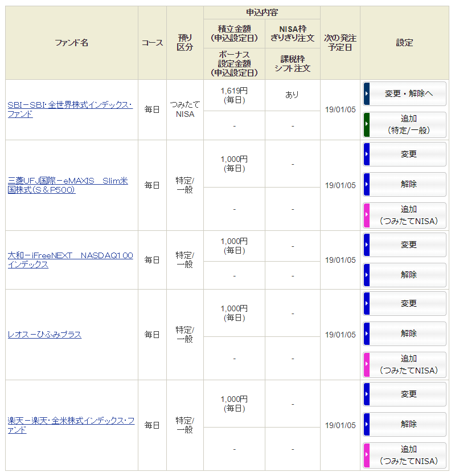451x476 pixels.
Task: Click 変更 for eMAXIS Slim米国株式 fund
Action: (405, 154)
